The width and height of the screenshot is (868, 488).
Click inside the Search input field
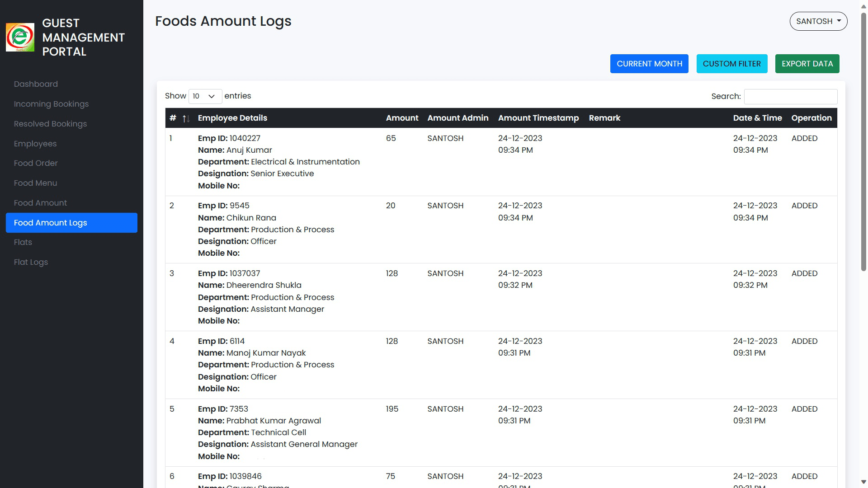(x=790, y=96)
